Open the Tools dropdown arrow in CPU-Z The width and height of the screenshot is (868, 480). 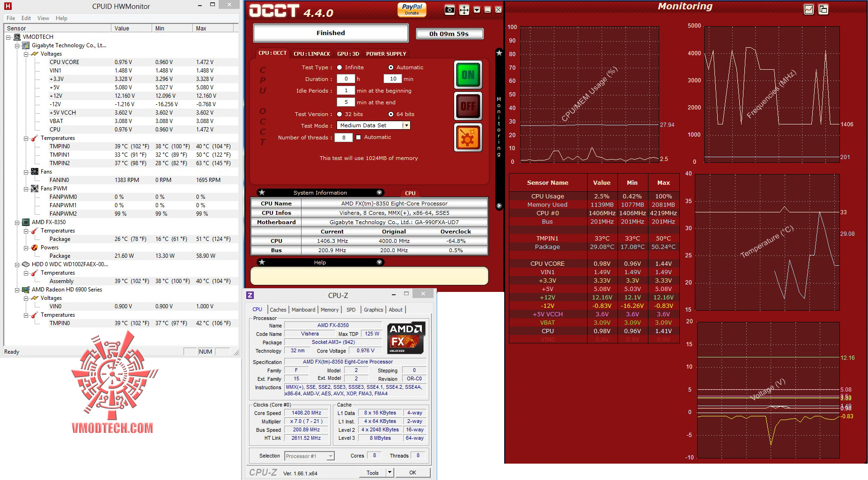click(x=390, y=473)
